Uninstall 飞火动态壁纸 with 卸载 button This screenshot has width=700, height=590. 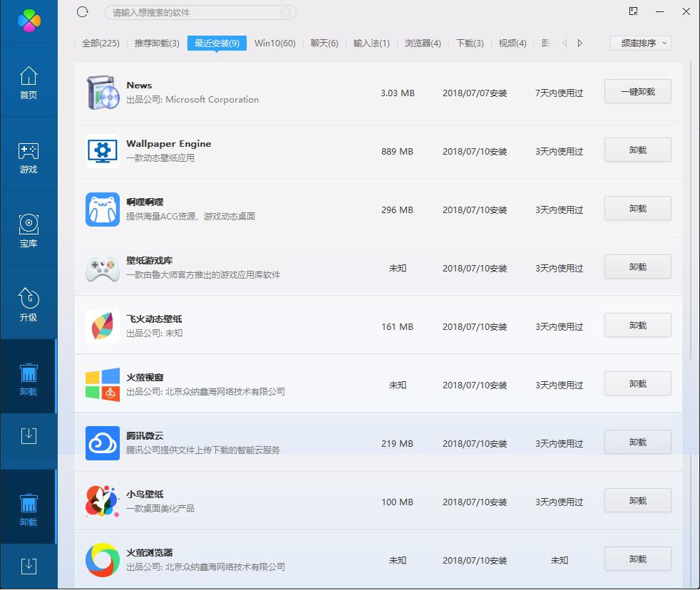pos(638,326)
